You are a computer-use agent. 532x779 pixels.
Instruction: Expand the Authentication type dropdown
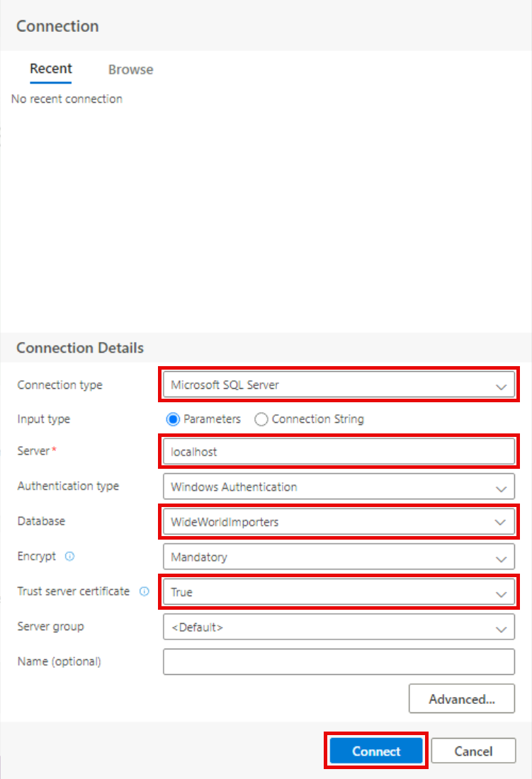[339, 487]
